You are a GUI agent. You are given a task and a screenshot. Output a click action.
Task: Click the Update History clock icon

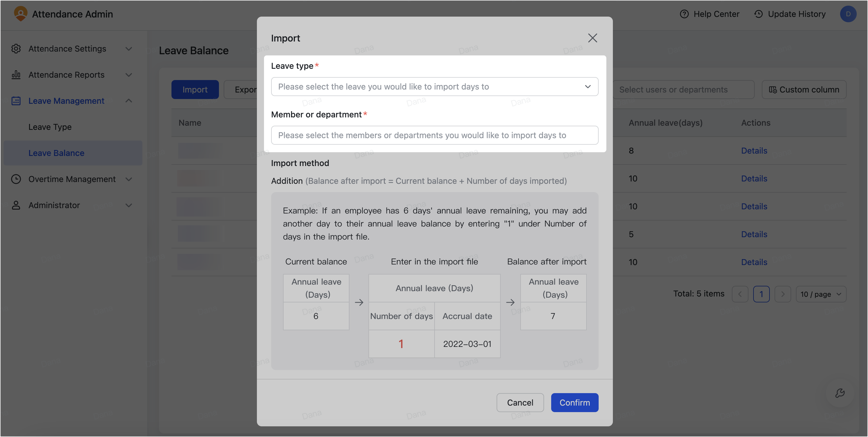coord(758,14)
